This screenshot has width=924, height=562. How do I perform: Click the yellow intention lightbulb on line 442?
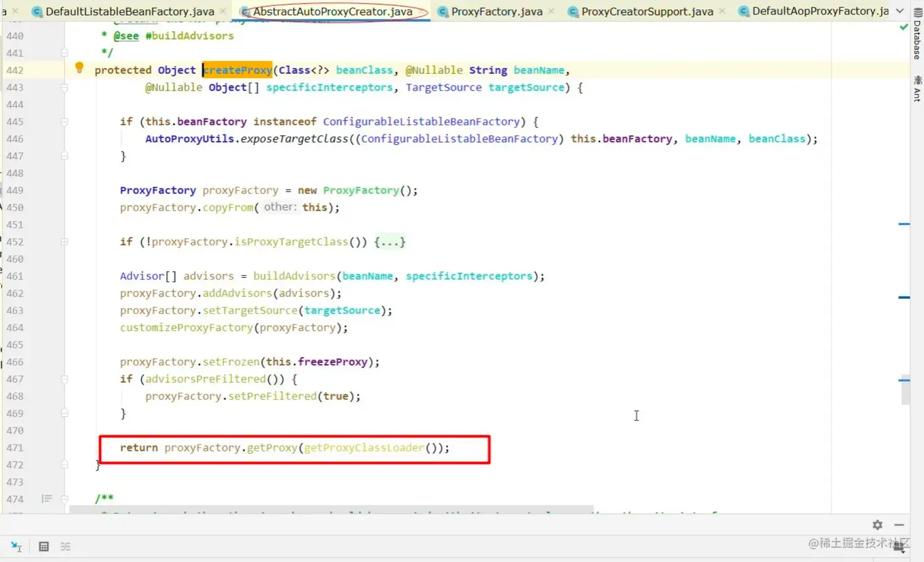coord(79,67)
